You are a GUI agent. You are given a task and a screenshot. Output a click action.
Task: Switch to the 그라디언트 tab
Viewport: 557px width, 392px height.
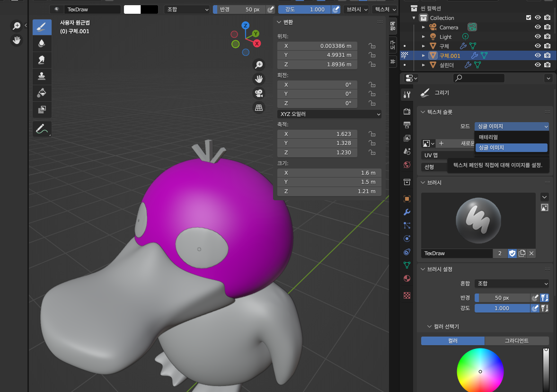tap(517, 341)
